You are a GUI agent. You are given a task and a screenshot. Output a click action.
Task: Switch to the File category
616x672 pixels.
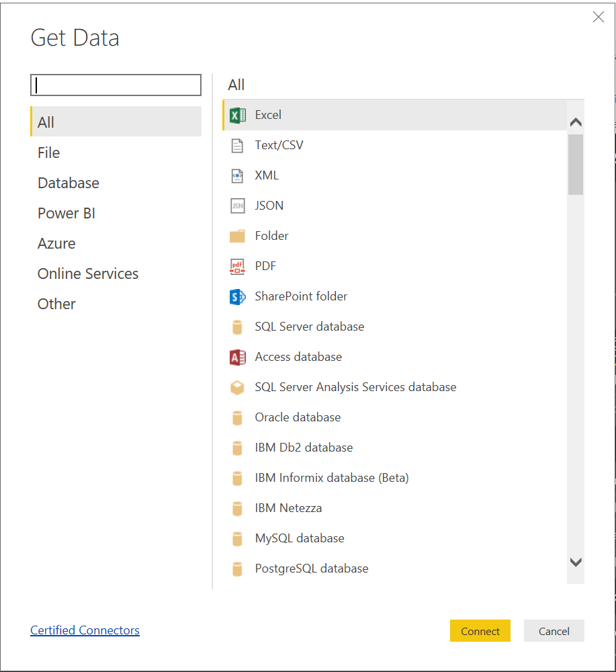click(116, 153)
